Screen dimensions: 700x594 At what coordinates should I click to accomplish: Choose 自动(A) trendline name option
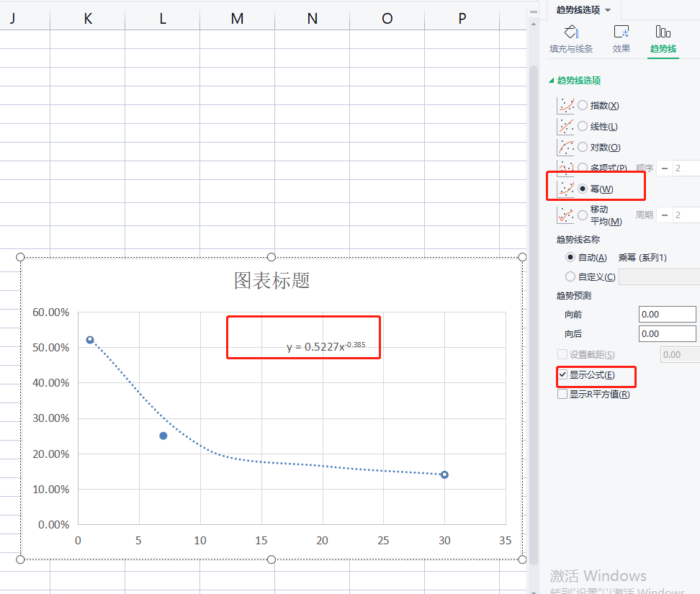coord(570,258)
